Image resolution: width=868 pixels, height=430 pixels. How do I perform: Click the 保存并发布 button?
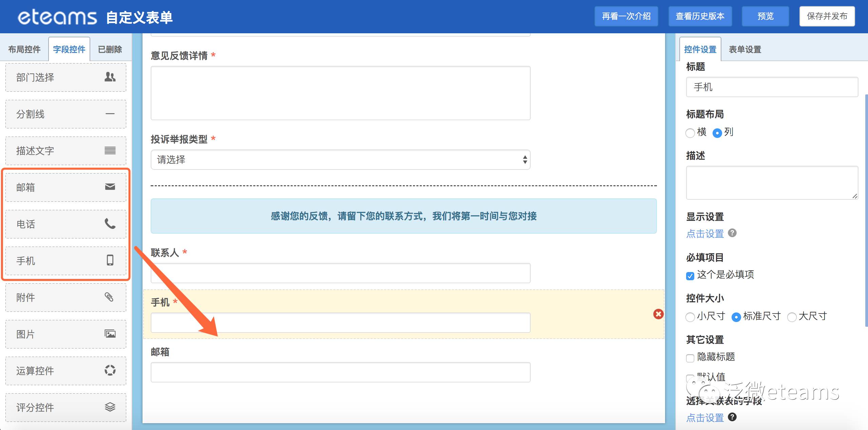(x=827, y=16)
